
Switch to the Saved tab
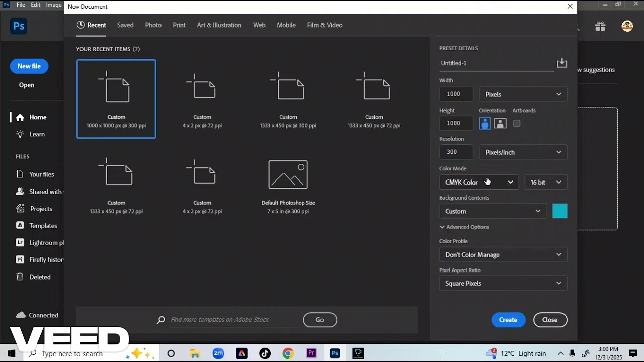click(125, 25)
